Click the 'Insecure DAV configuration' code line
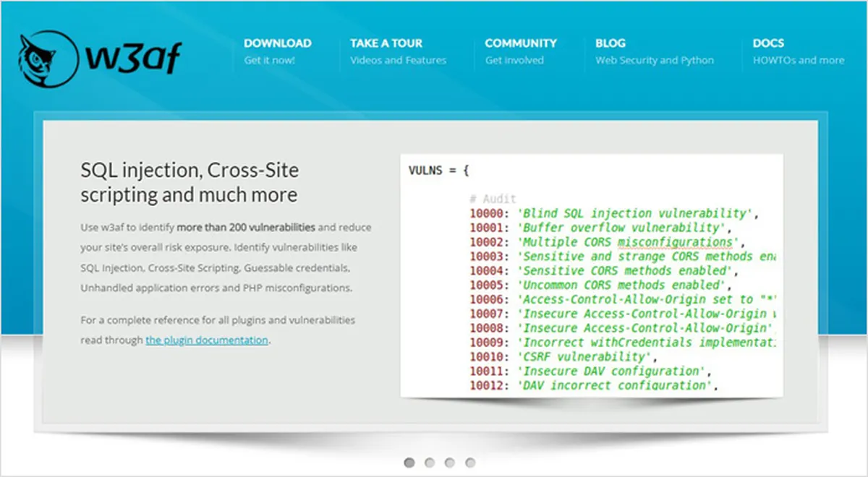Viewport: 868px width, 477px height. 590,371
